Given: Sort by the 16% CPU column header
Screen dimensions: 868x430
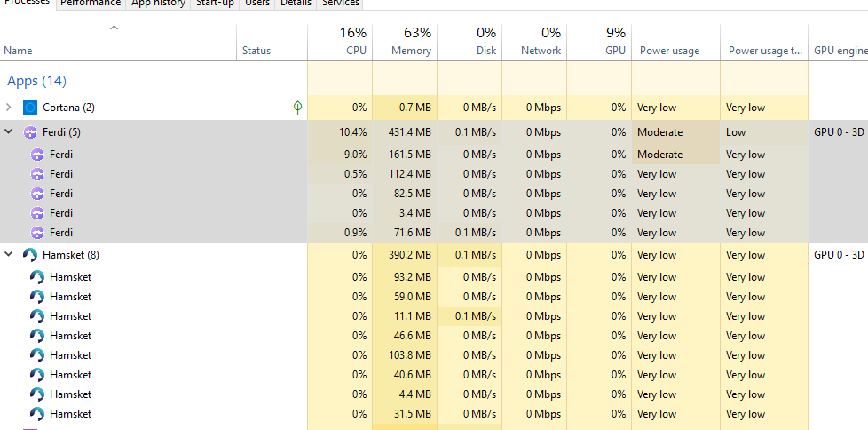Looking at the screenshot, I should click(340, 42).
